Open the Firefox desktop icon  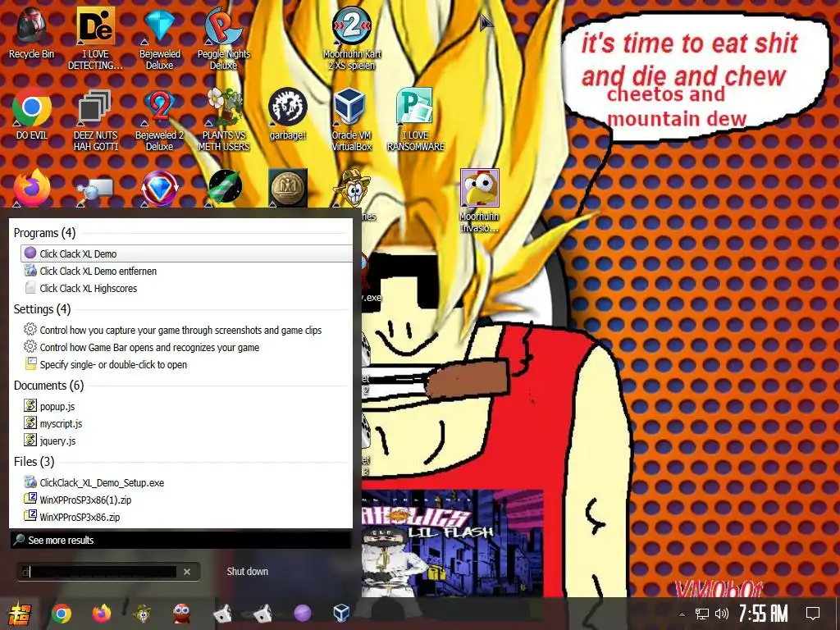32,188
